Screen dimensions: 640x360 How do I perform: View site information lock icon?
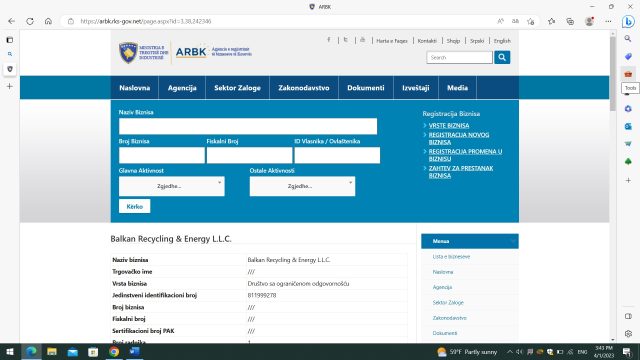71,21
